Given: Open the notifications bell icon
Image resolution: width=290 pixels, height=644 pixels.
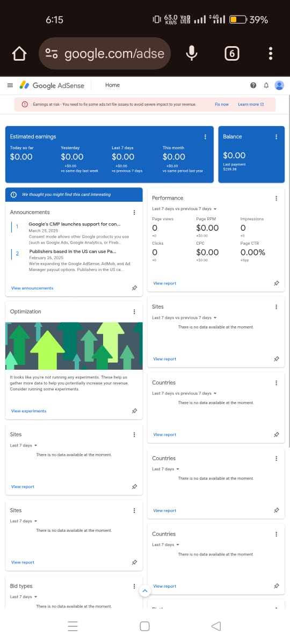Looking at the screenshot, I should pos(266,85).
